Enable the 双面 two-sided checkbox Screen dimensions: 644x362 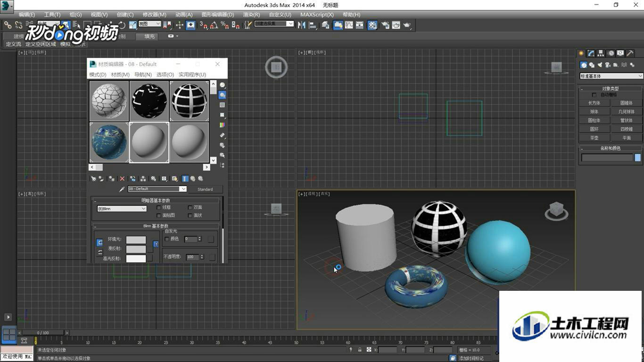tap(190, 207)
